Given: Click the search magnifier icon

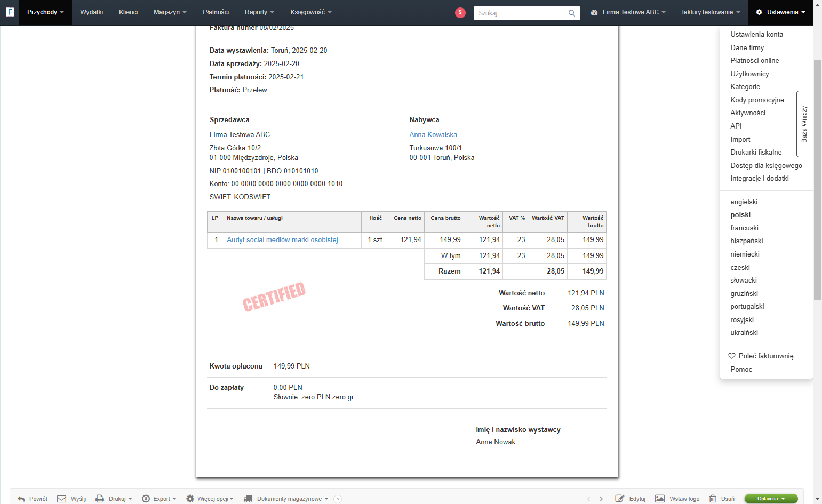Looking at the screenshot, I should pyautogui.click(x=571, y=13).
